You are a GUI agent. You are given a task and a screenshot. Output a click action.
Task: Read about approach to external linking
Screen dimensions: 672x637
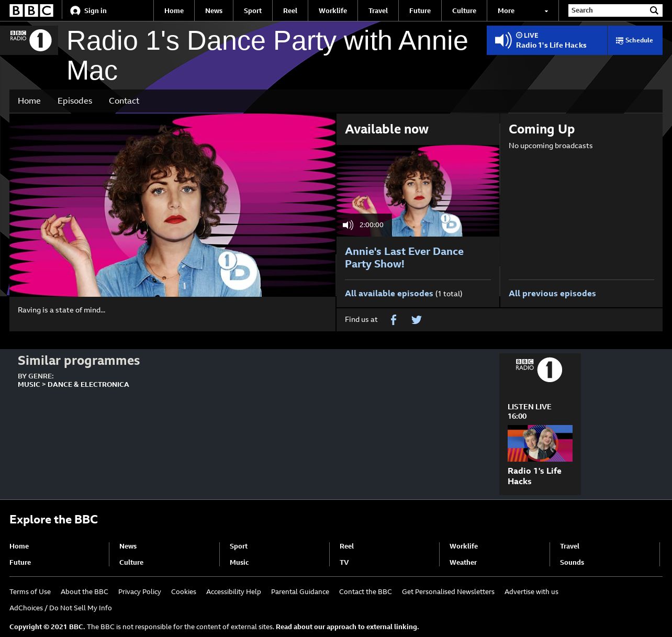[x=347, y=627]
